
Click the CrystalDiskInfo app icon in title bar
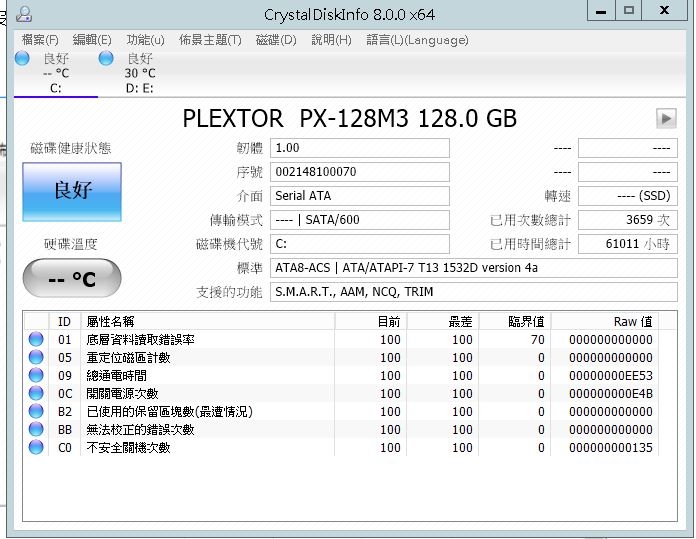point(24,14)
